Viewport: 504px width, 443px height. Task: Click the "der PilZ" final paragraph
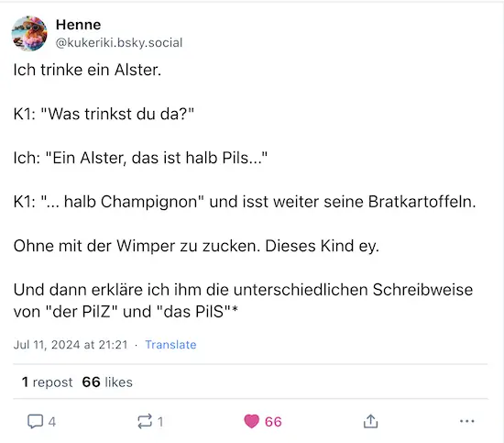(x=243, y=301)
